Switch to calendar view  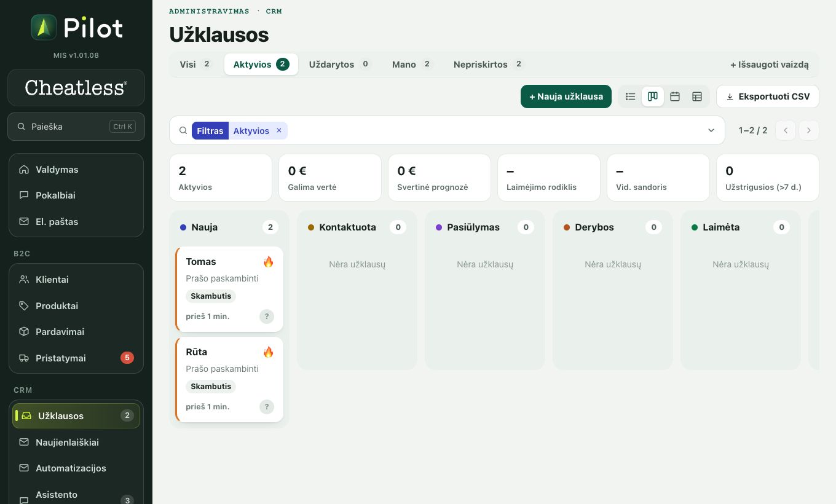click(675, 96)
